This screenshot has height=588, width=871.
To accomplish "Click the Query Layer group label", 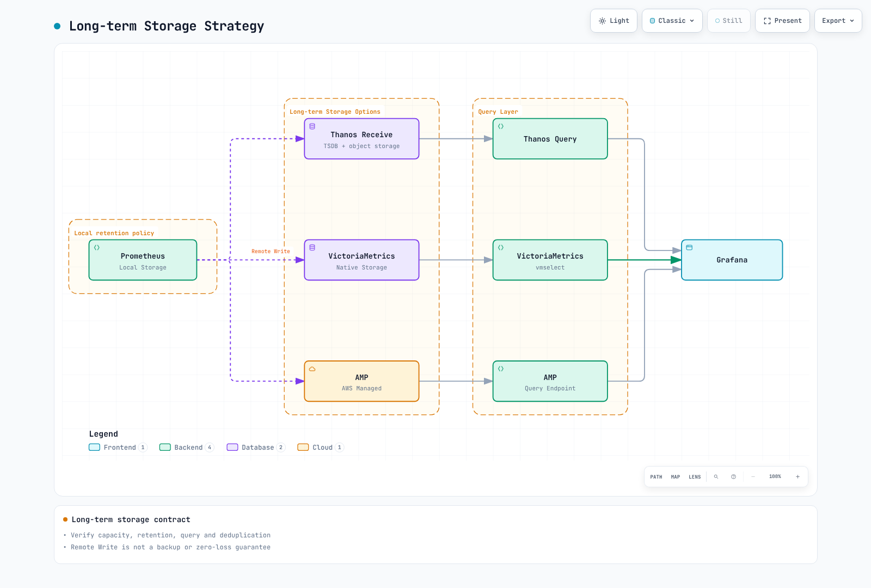I will tap(498, 112).
